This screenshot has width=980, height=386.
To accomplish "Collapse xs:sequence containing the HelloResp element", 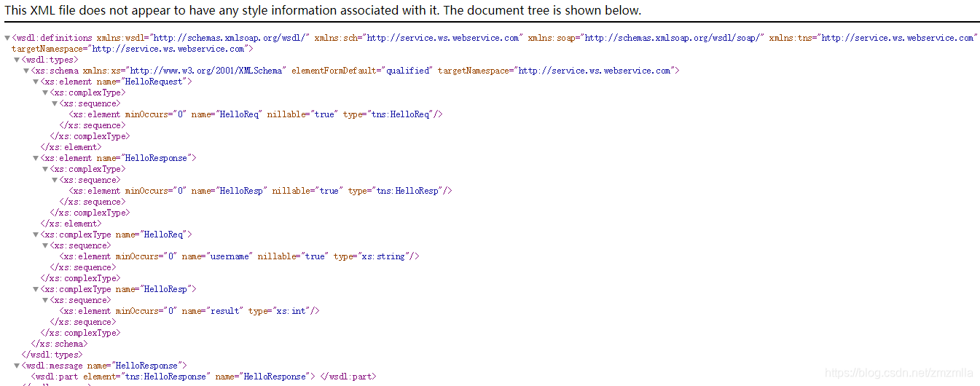I will coord(55,180).
